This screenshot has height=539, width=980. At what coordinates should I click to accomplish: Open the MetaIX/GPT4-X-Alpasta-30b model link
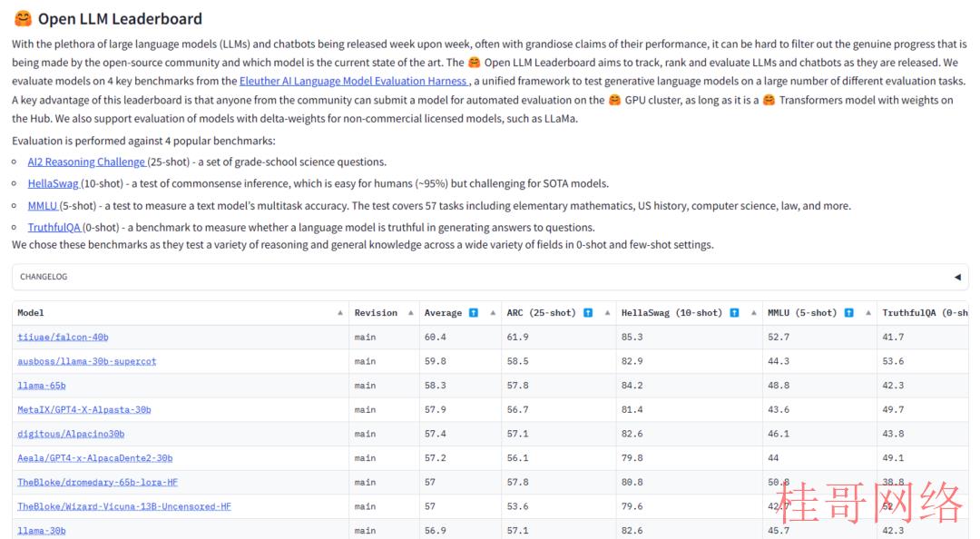[83, 409]
